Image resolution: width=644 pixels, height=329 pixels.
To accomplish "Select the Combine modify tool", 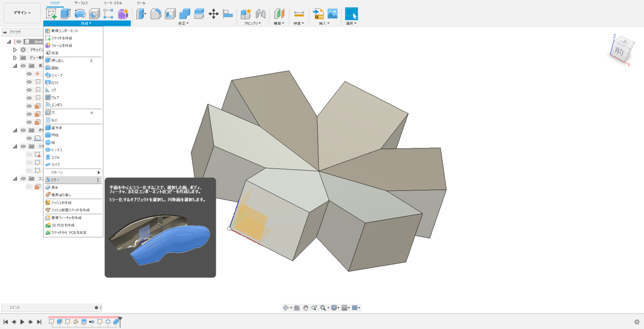I will [185, 14].
